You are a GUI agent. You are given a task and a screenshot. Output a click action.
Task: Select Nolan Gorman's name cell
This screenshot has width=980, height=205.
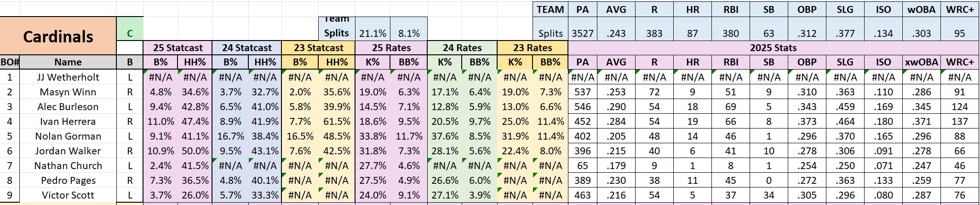(x=68, y=136)
